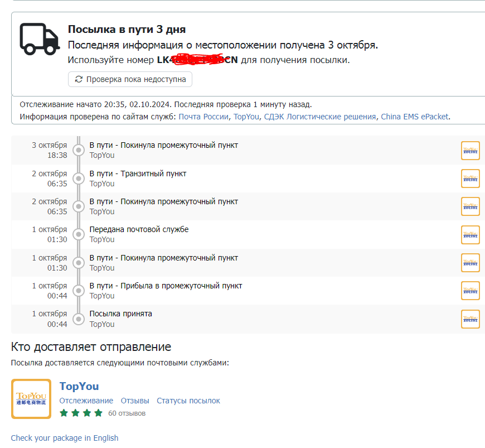The image size is (485, 448).
Task: Click timeline marker for Прибыла в промежуточный пункт
Action: point(79,291)
